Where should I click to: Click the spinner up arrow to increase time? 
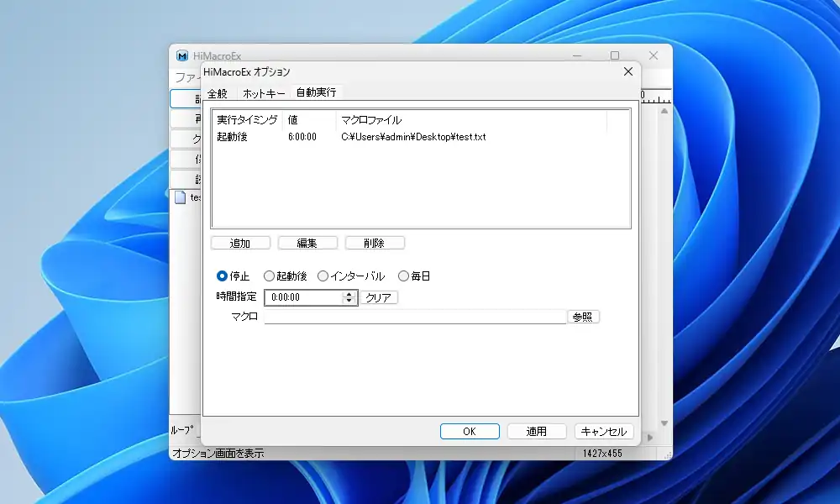click(x=348, y=293)
